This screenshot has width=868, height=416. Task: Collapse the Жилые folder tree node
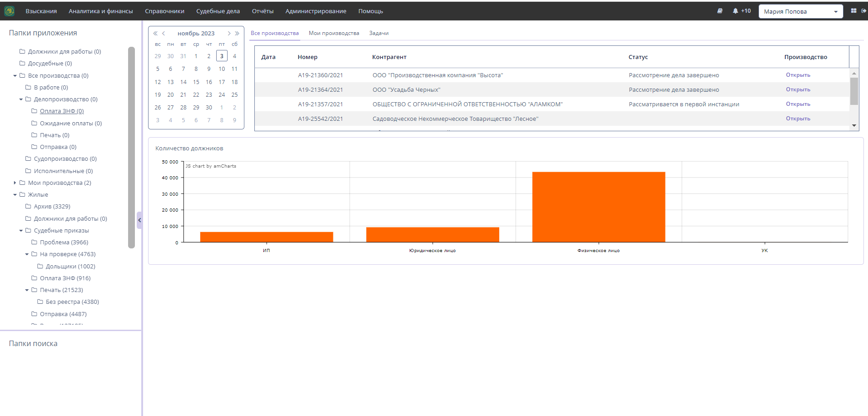point(15,194)
